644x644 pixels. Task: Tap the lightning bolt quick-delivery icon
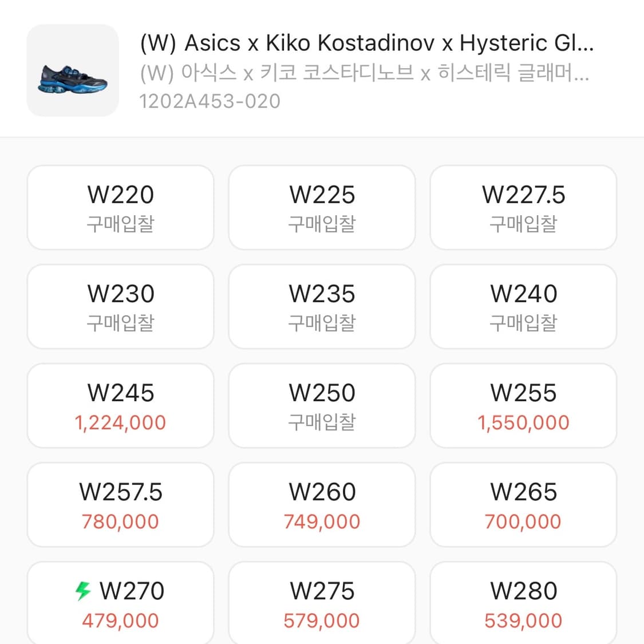[x=84, y=590]
